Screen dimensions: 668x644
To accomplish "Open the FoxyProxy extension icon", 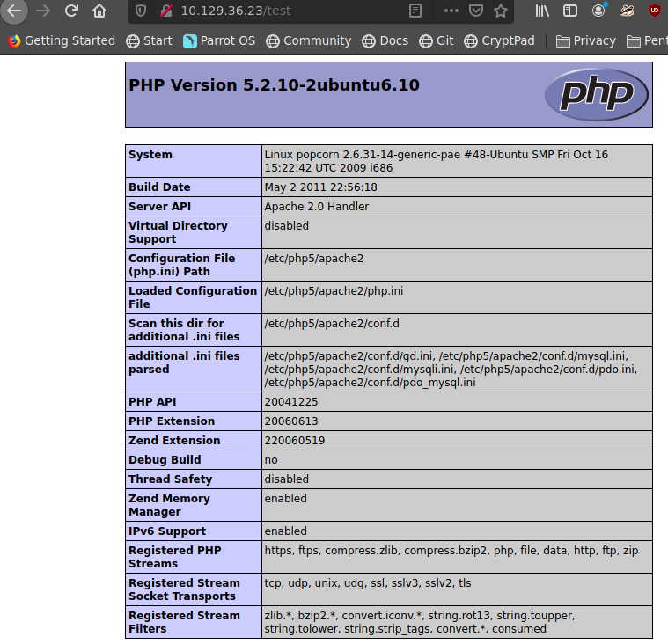I will click(x=627, y=11).
